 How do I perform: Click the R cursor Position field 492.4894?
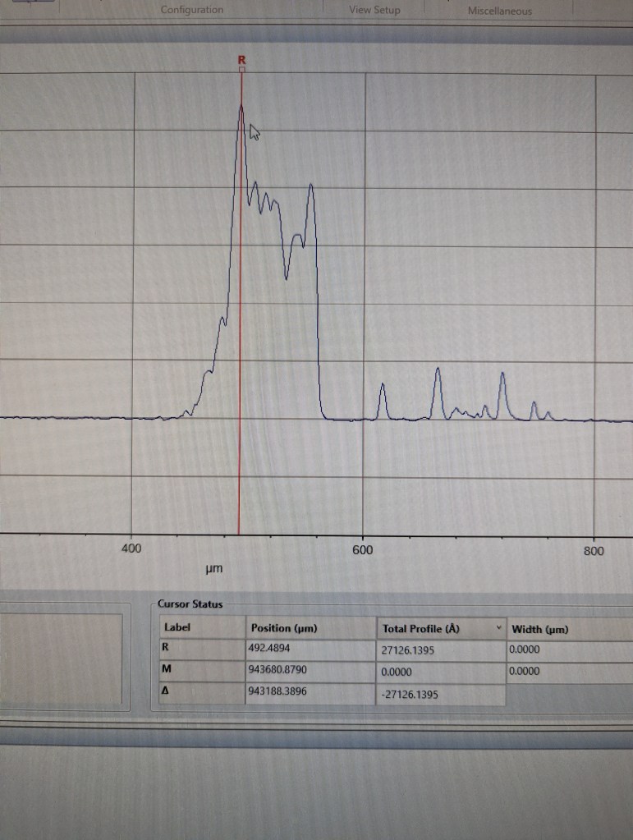point(310,649)
